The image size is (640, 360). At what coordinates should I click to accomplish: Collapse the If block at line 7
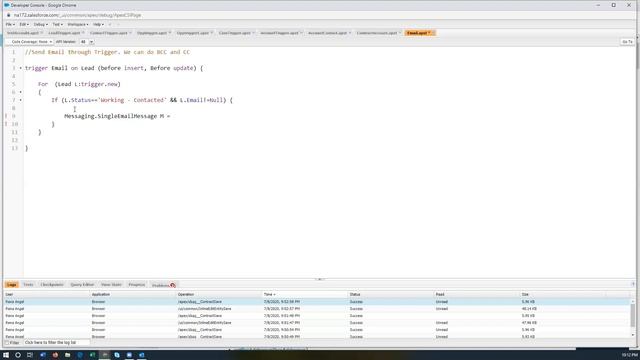point(20,100)
